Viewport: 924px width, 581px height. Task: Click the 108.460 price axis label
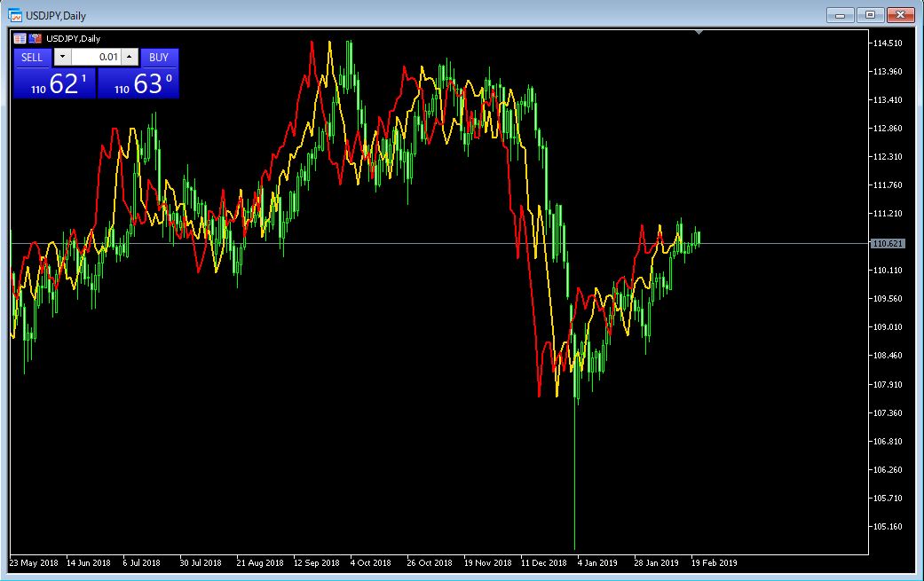point(888,356)
